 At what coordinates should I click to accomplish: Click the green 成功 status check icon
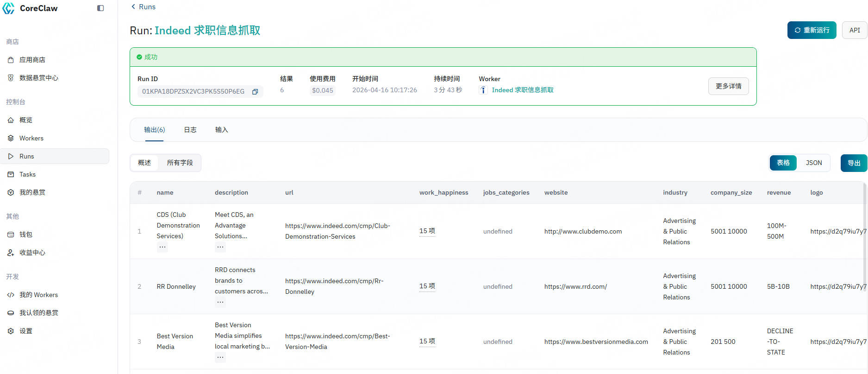(139, 57)
